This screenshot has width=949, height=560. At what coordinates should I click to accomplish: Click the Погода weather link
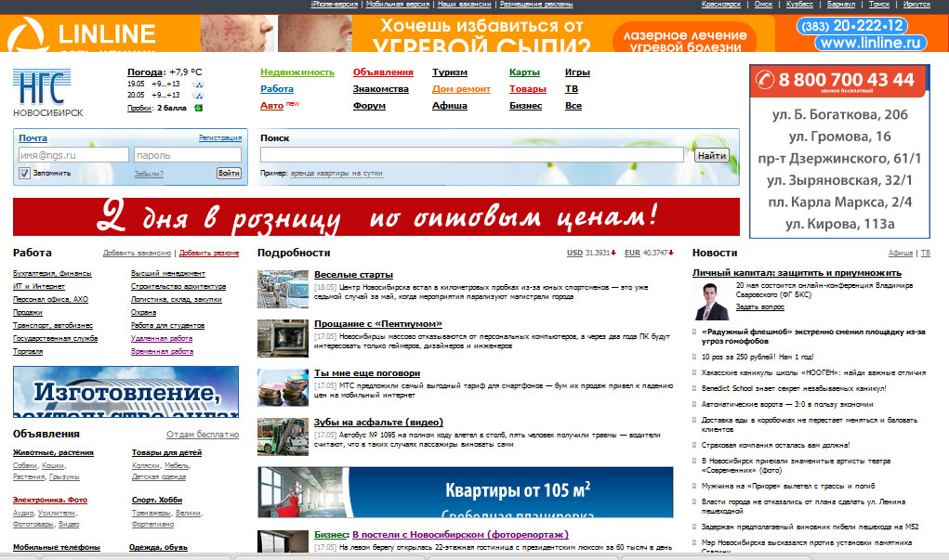click(x=145, y=72)
